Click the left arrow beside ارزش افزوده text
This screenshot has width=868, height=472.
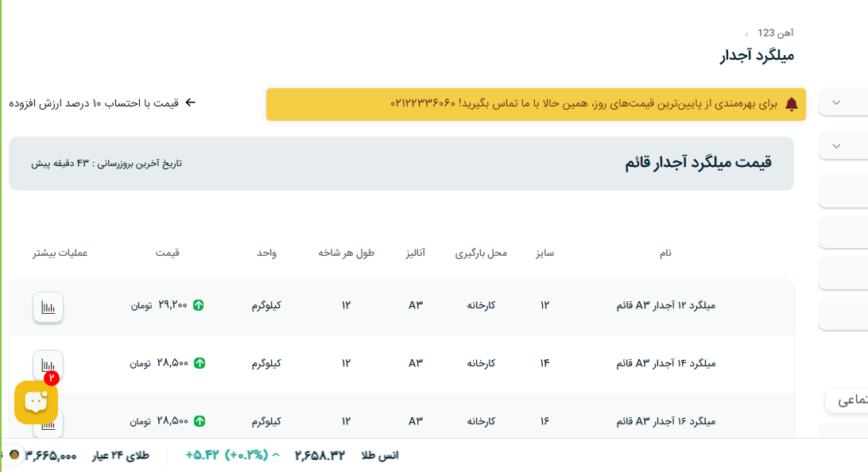point(190,103)
